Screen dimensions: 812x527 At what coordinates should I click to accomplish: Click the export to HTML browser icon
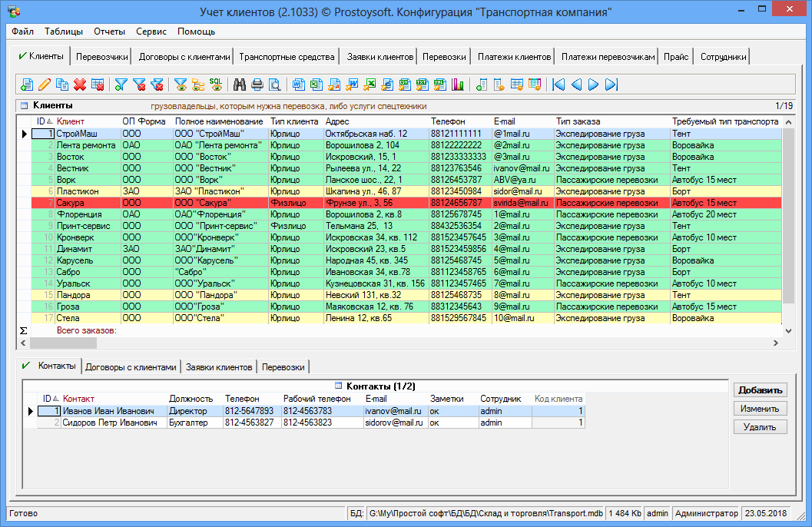pos(387,85)
